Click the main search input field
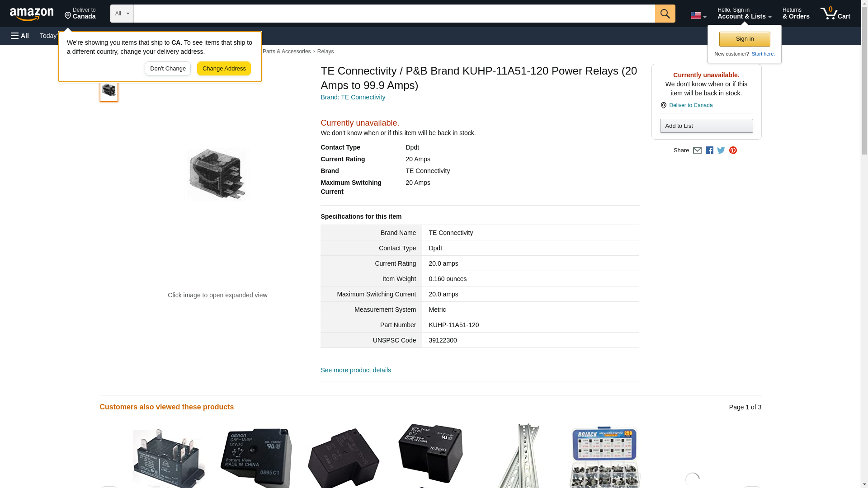This screenshot has height=488, width=868. [394, 14]
